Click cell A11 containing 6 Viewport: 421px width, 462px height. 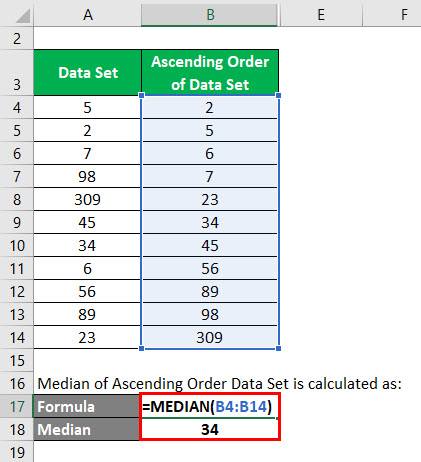point(87,268)
